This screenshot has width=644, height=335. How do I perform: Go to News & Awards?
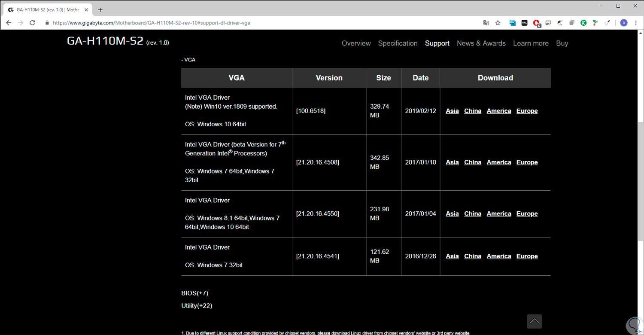481,43
